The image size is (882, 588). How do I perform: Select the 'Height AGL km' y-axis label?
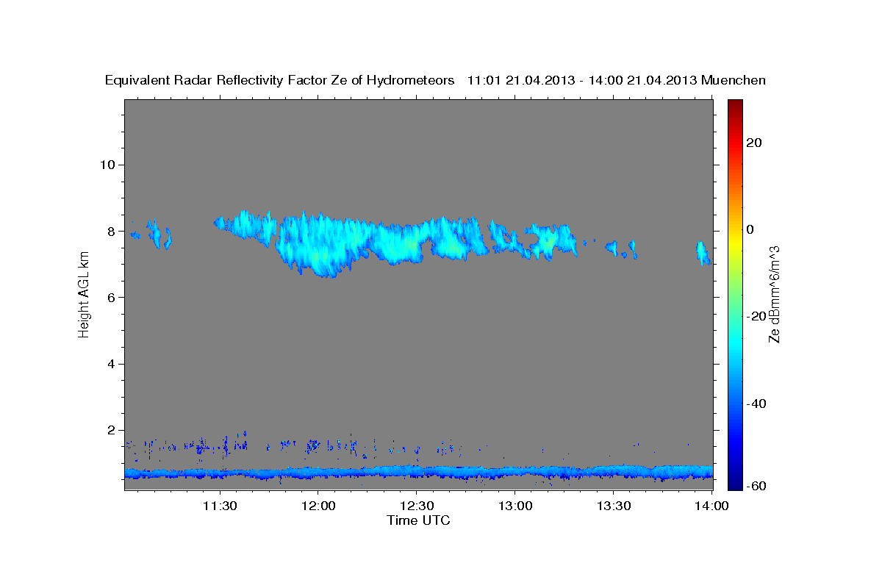tap(84, 295)
